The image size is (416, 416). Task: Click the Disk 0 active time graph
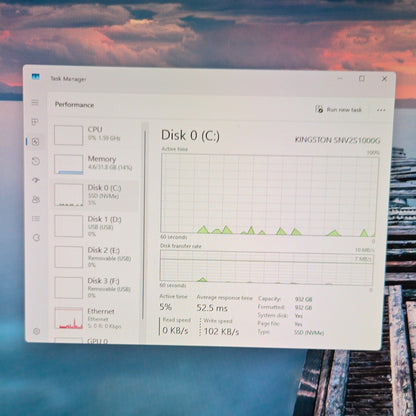click(x=269, y=194)
